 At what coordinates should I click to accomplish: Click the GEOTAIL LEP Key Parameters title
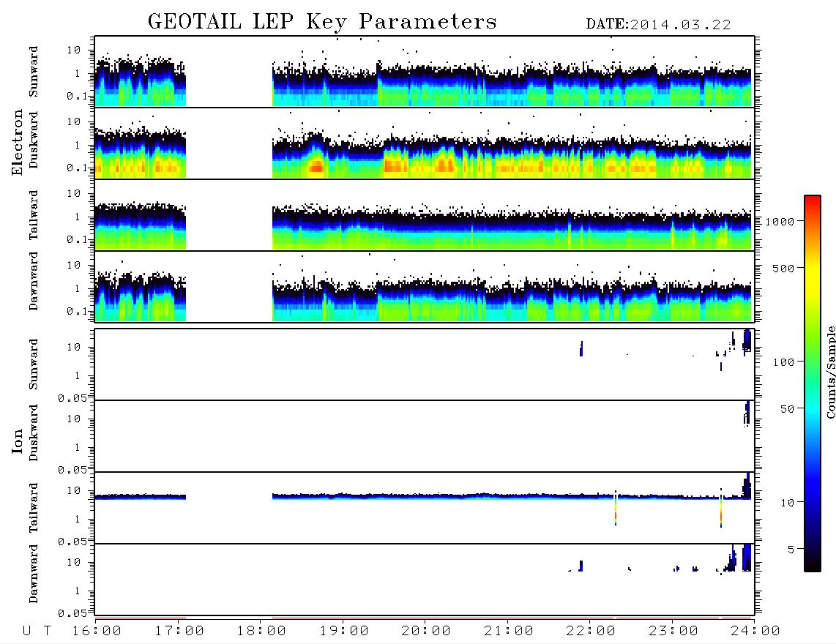click(x=322, y=23)
